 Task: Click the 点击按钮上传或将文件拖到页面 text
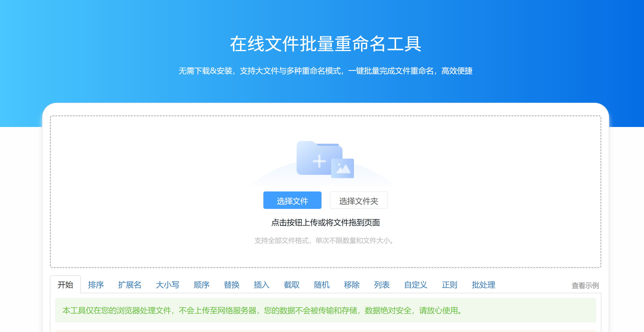[x=325, y=222]
